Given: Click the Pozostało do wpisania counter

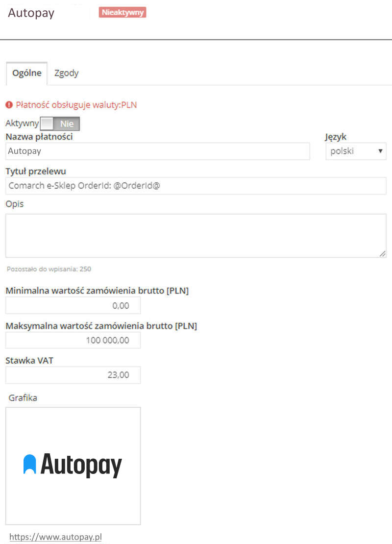Looking at the screenshot, I should point(49,269).
